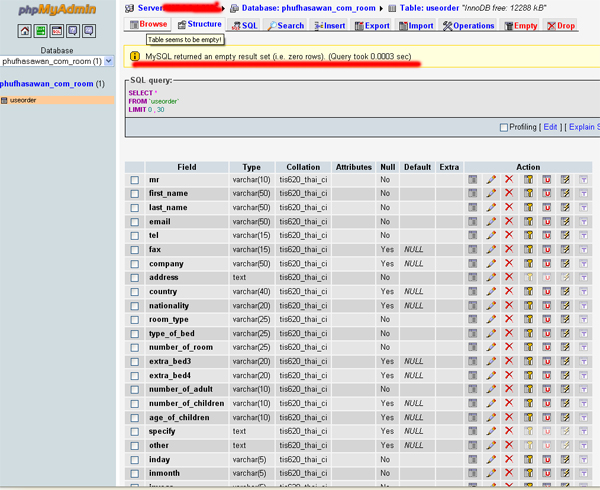Click the red Drop icon for other

click(x=509, y=446)
